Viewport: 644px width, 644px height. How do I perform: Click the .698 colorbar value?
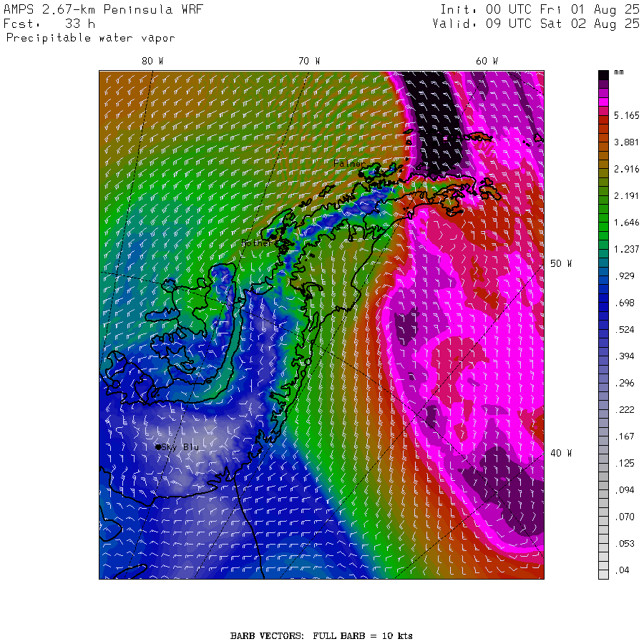[x=625, y=303]
